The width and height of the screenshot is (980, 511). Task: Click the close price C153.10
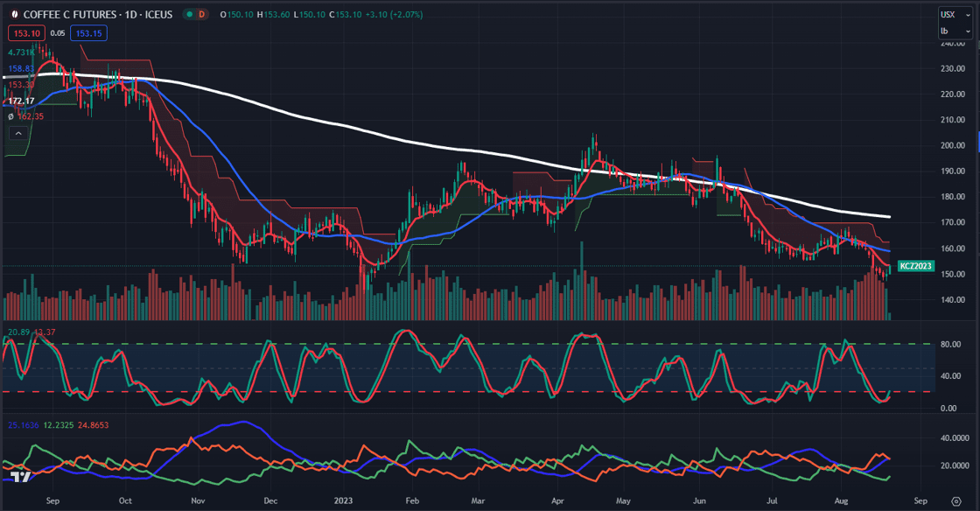(x=345, y=14)
